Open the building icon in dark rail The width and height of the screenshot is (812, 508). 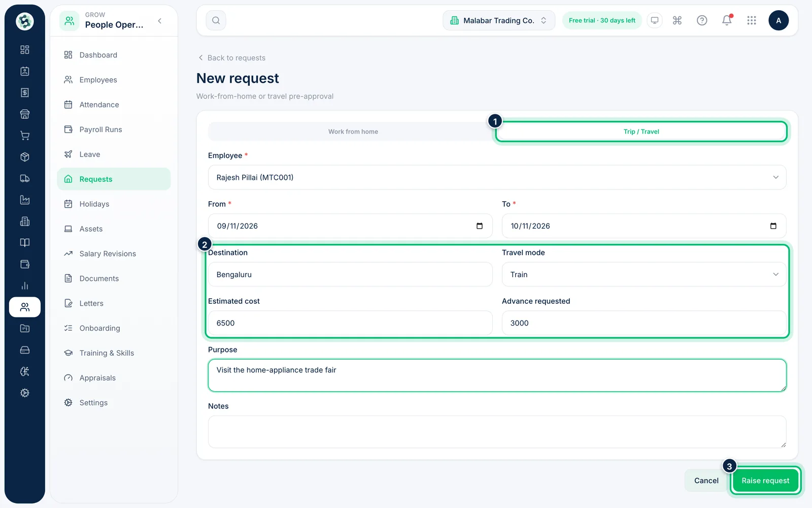click(x=24, y=221)
